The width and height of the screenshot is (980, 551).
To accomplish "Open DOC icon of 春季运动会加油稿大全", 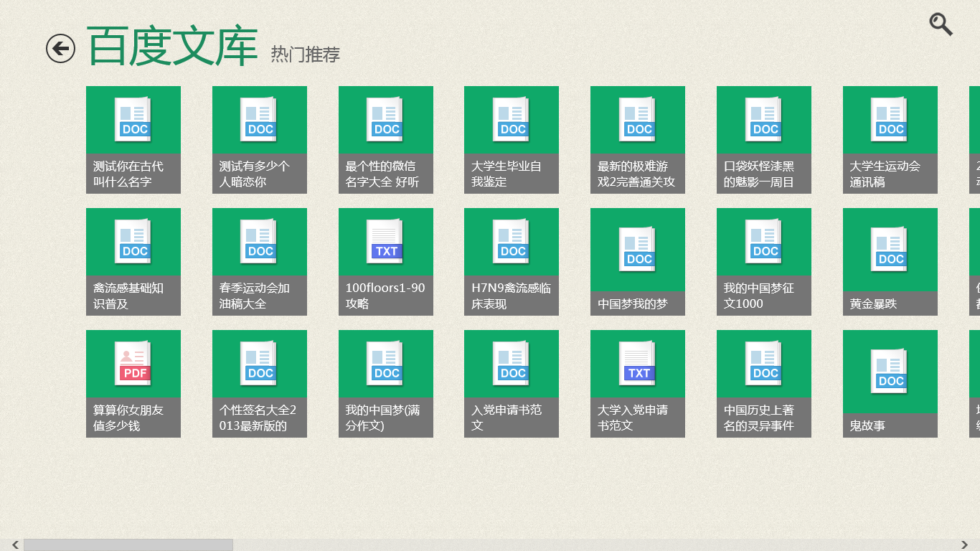I will point(260,241).
